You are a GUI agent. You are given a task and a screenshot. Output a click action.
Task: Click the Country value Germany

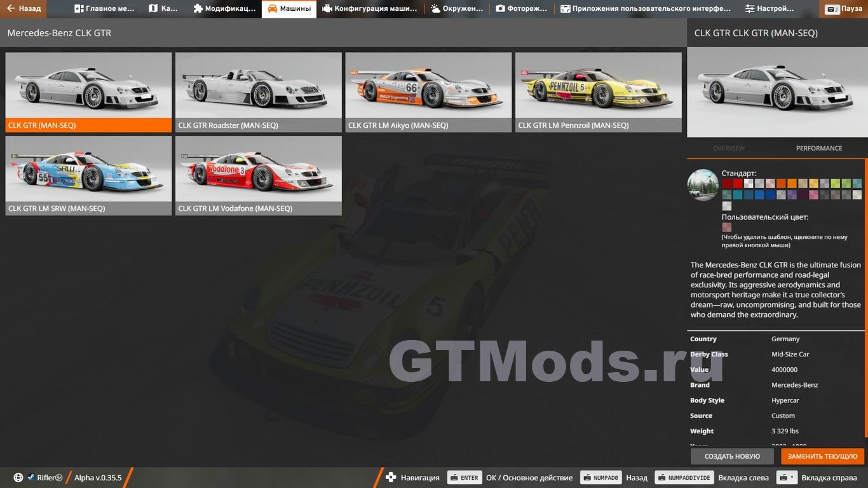(785, 339)
